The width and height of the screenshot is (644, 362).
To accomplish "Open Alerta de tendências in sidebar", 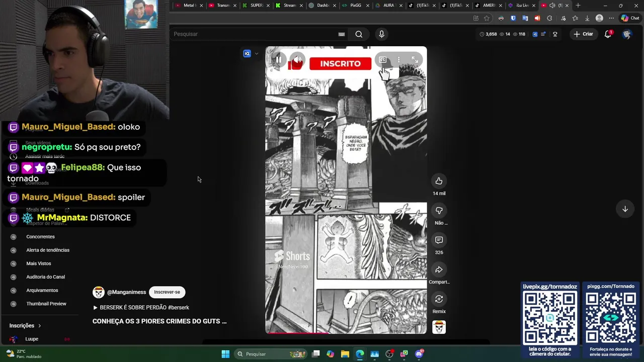I will [48, 250].
